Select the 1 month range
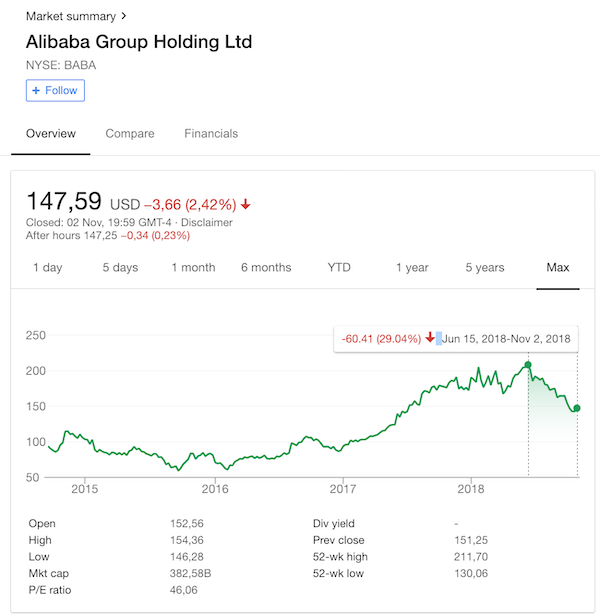The width and height of the screenshot is (600, 615). coord(193,267)
